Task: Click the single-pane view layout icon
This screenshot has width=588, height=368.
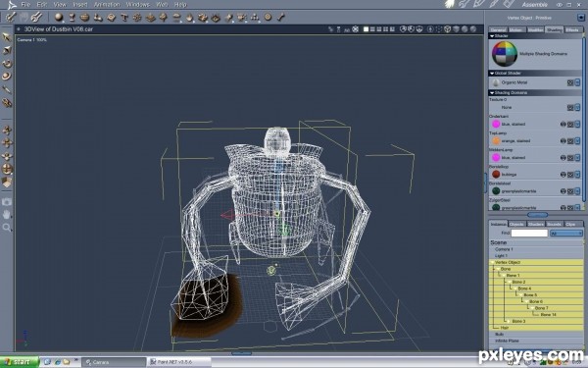Action: tap(366, 28)
